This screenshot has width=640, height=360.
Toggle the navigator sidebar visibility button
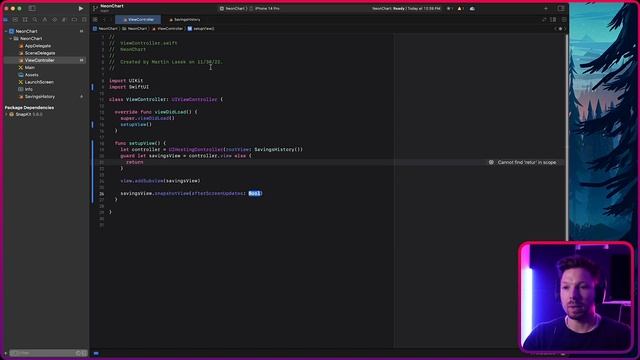pyautogui.click(x=32, y=8)
